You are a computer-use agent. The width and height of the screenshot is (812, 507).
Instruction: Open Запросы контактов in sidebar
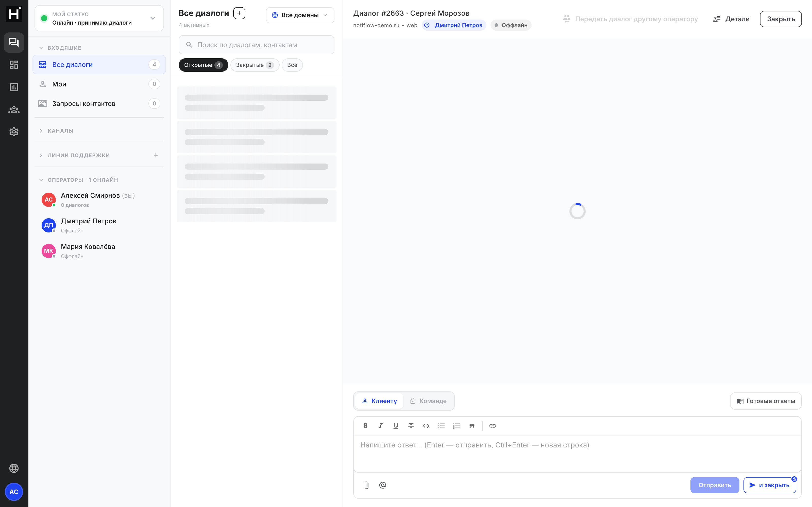[x=99, y=103]
